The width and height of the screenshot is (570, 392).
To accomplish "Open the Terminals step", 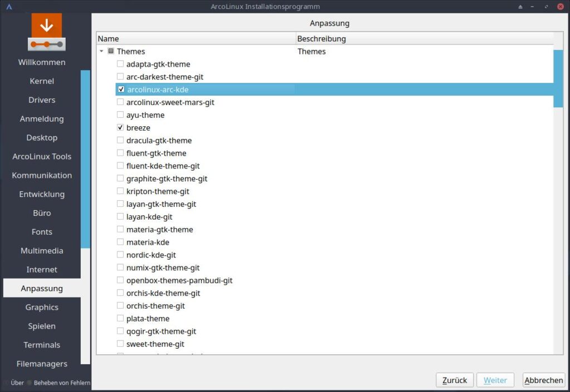I will pyautogui.click(x=42, y=345).
